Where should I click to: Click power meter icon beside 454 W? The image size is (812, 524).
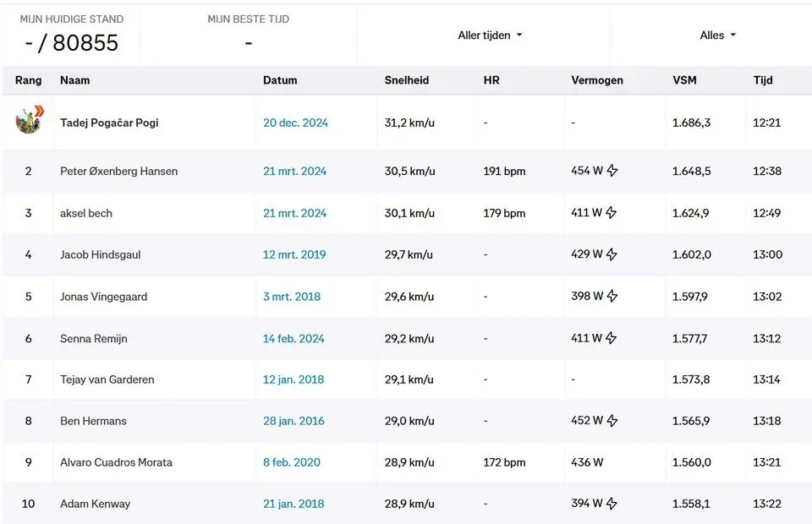pos(612,170)
